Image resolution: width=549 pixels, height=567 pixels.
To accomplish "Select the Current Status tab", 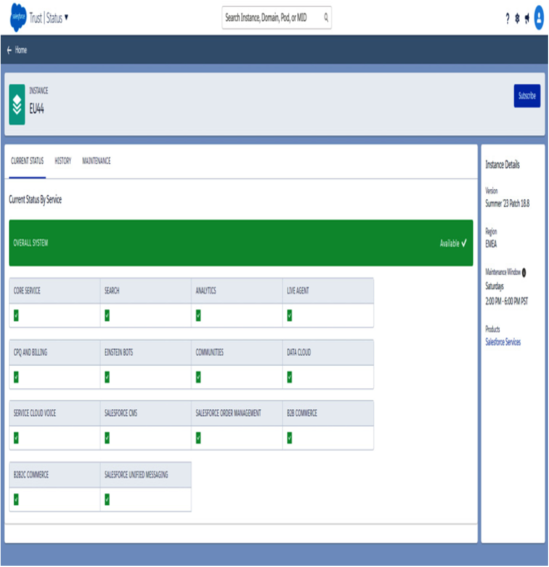I will [x=27, y=161].
